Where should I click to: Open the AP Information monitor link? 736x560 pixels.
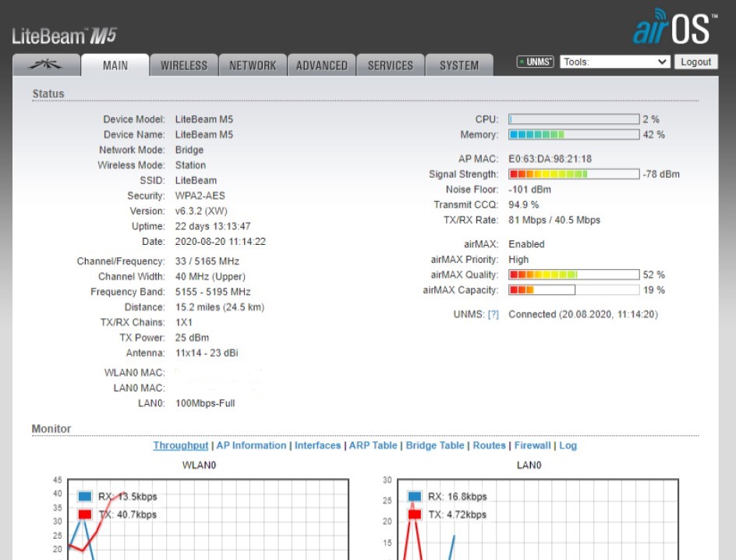pyautogui.click(x=251, y=445)
